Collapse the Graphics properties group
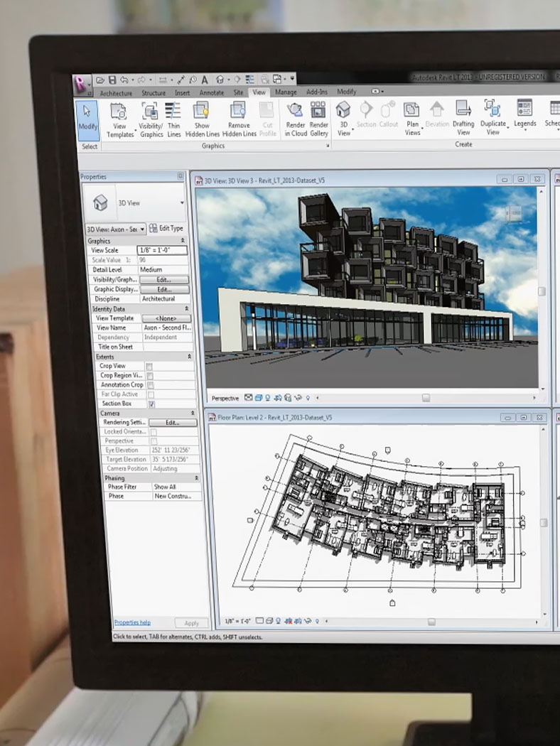 click(x=183, y=241)
